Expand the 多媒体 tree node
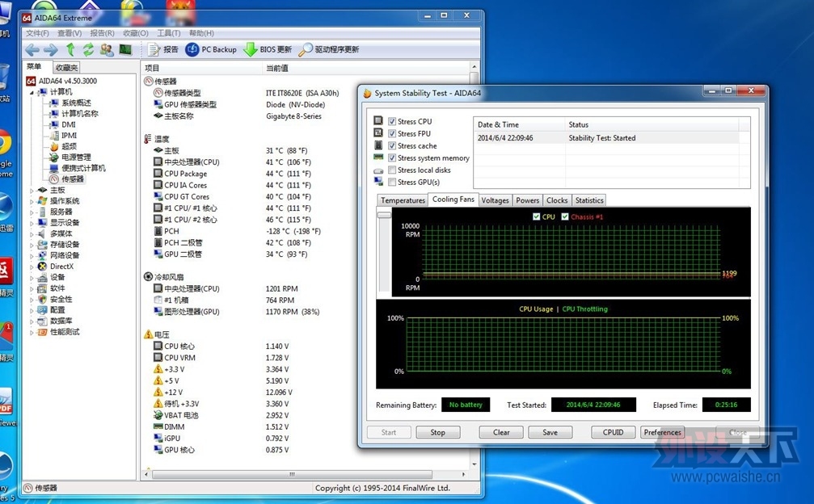The image size is (814, 504). tap(32, 234)
